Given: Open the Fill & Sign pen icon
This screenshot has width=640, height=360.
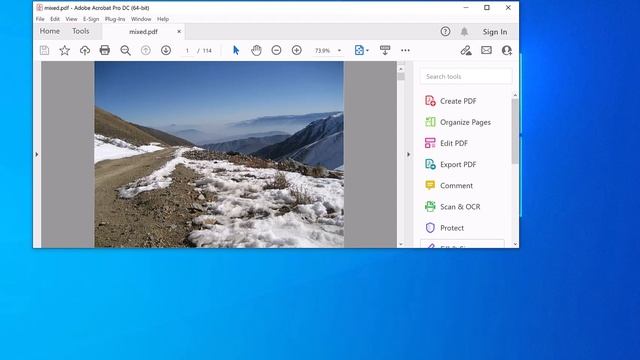Looking at the screenshot, I should pyautogui.click(x=466, y=50).
